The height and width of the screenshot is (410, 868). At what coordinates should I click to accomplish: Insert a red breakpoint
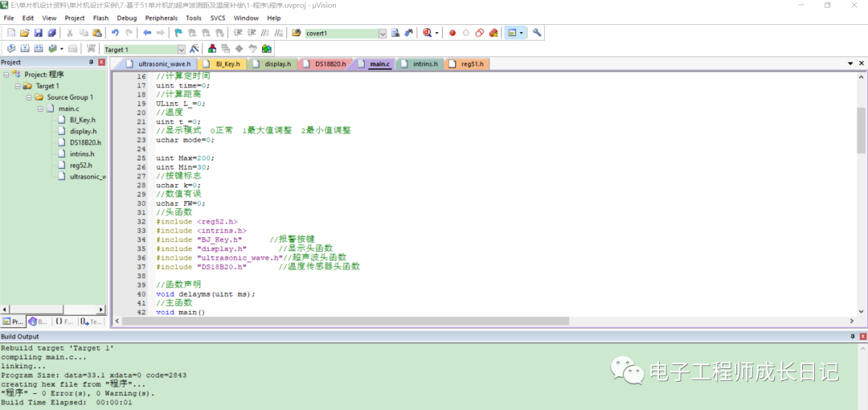tap(452, 33)
